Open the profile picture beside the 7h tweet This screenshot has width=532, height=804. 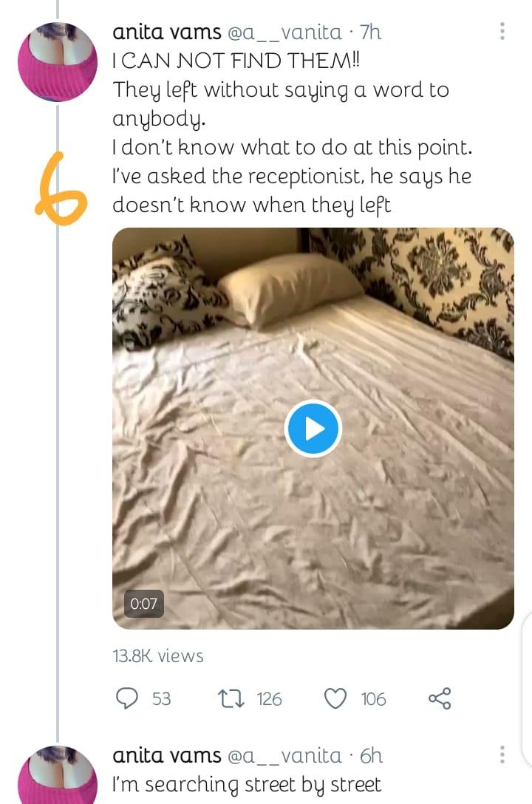pos(58,63)
